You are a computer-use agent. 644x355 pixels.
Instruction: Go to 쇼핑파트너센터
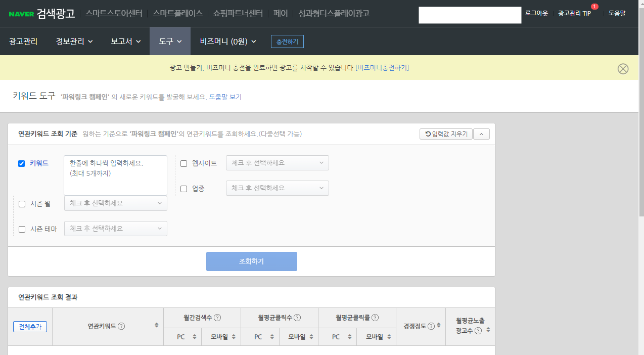(238, 13)
